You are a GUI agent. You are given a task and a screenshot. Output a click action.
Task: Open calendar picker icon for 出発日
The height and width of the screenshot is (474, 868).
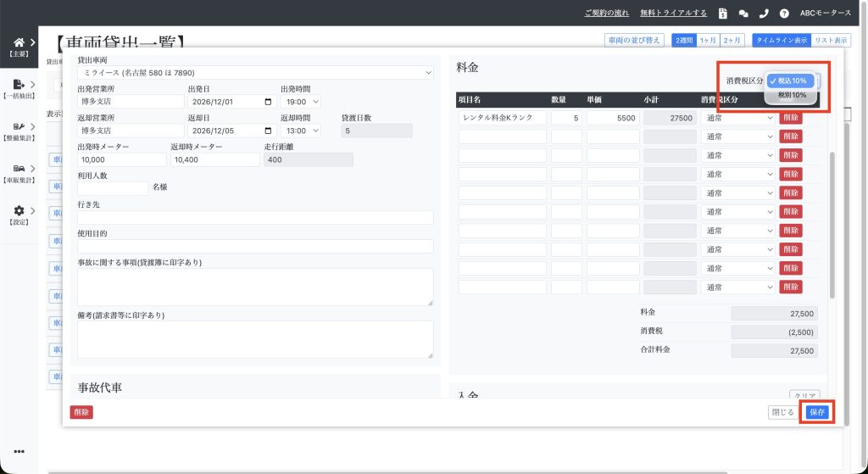269,102
